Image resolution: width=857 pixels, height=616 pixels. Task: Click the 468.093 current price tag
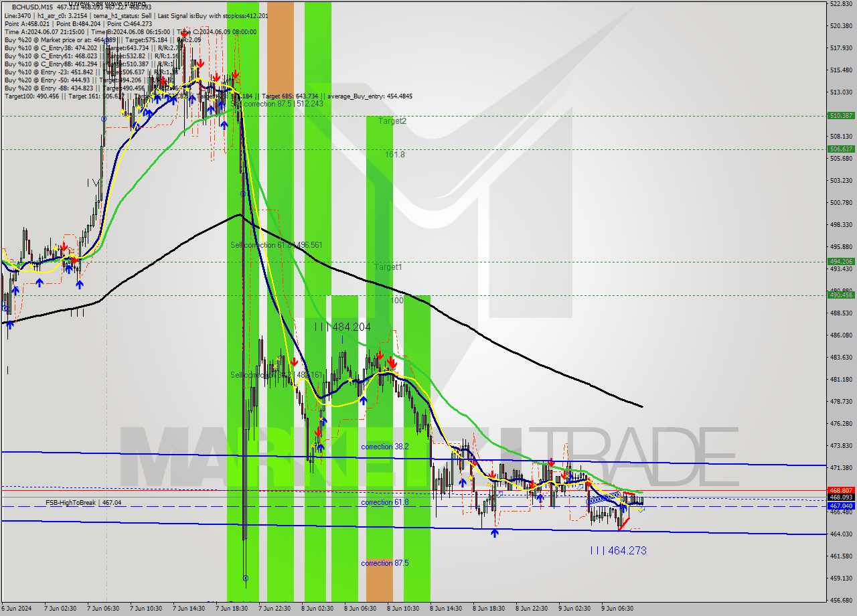841,497
